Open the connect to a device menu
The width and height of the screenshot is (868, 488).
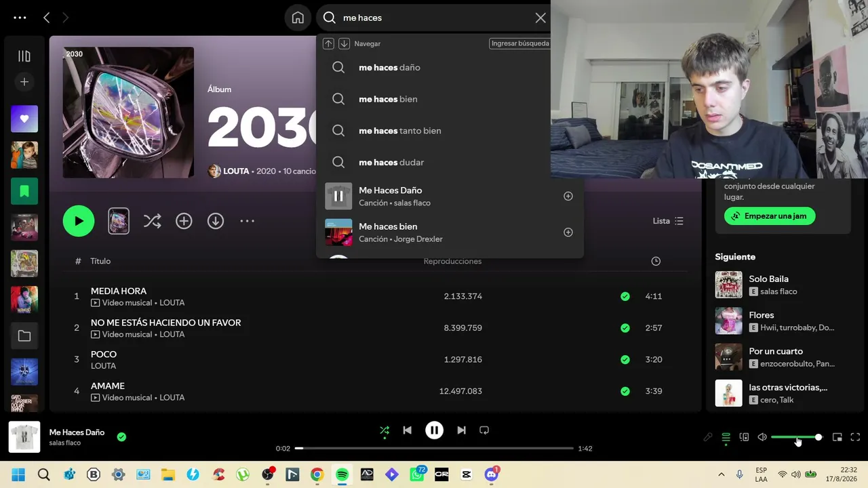pos(744,437)
